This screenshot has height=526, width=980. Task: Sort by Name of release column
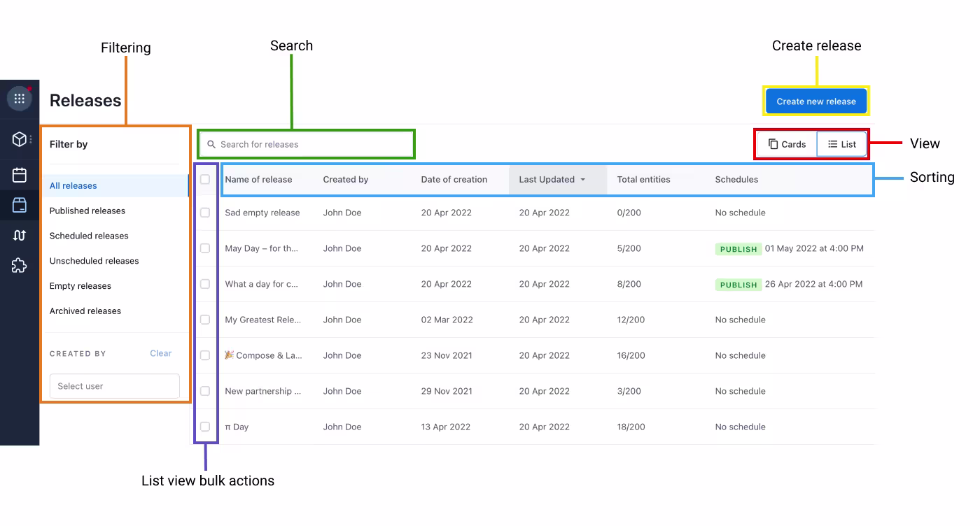[x=258, y=180]
